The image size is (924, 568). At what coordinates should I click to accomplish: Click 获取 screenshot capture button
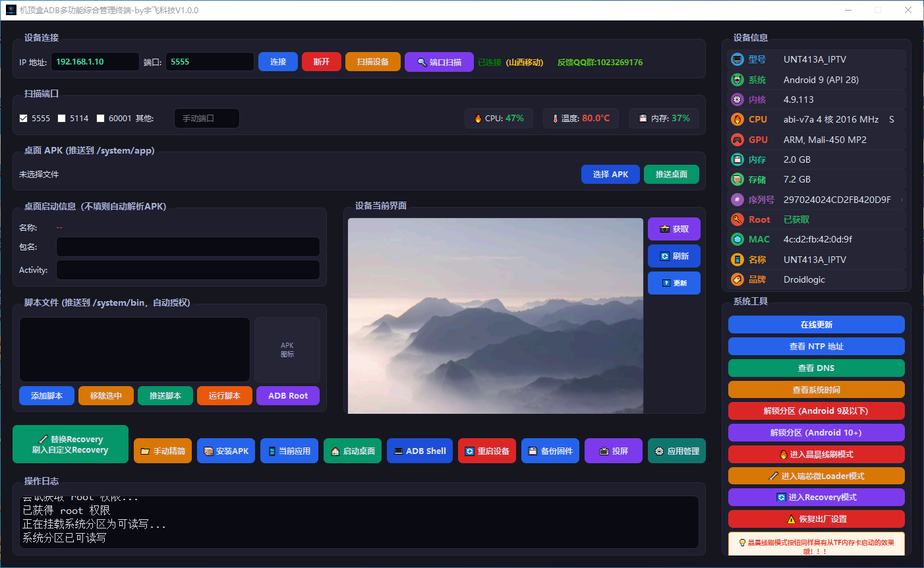pyautogui.click(x=674, y=229)
